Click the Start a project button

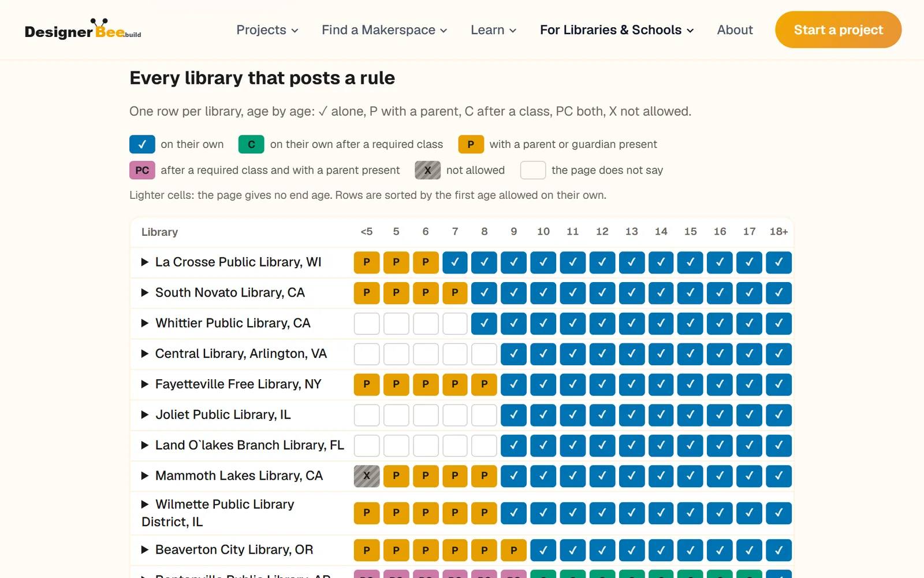point(838,29)
